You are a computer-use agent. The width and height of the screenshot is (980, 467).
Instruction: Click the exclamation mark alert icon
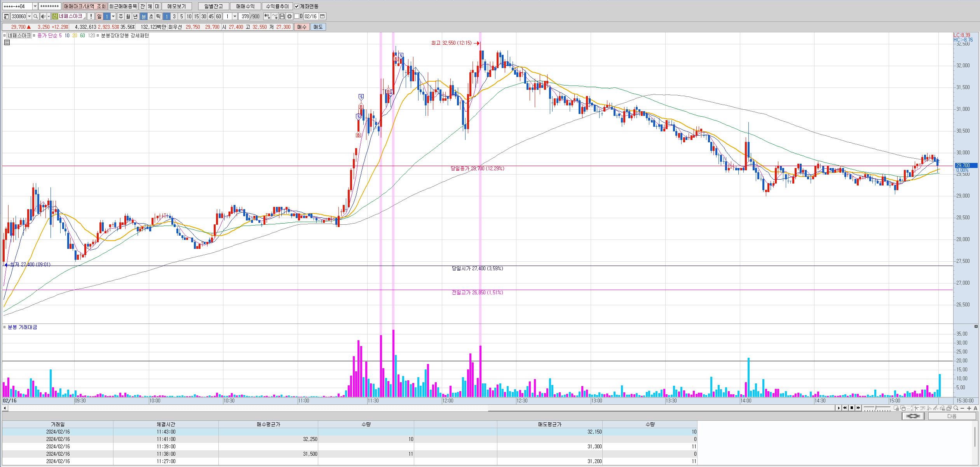click(x=91, y=16)
